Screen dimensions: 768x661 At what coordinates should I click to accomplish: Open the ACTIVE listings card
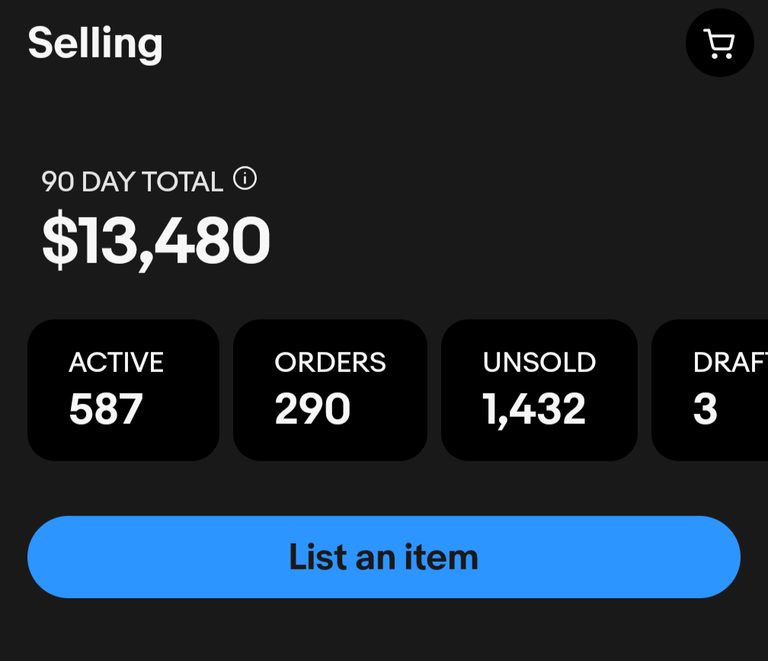(123, 390)
